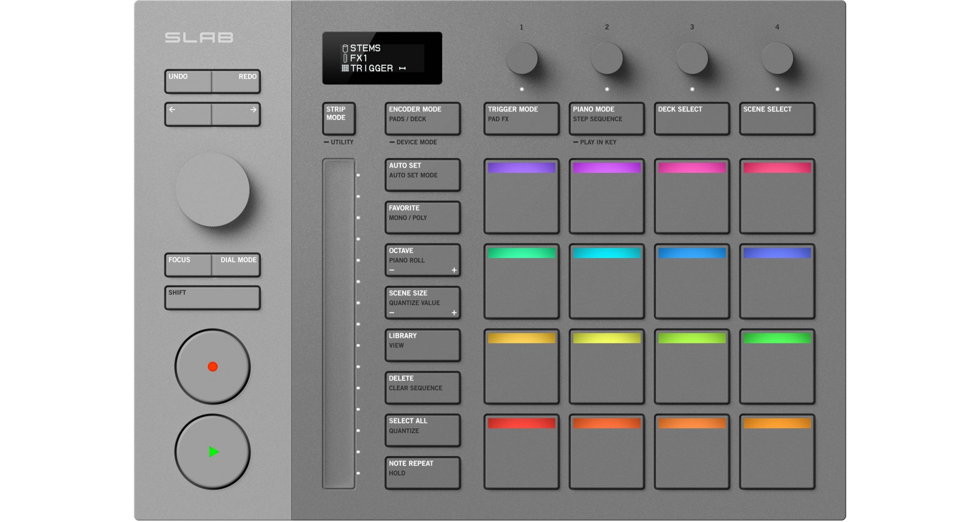Click the large dial knob

click(x=212, y=190)
